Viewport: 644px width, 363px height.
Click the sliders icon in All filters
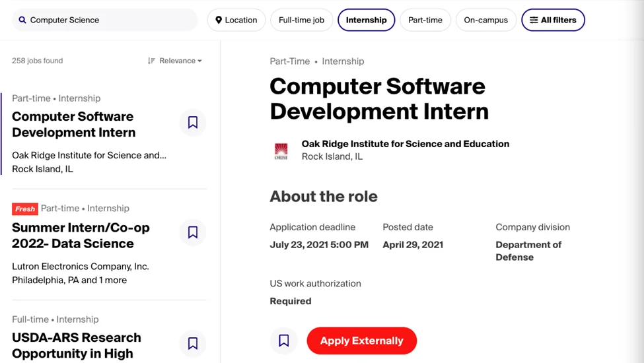pyautogui.click(x=534, y=20)
